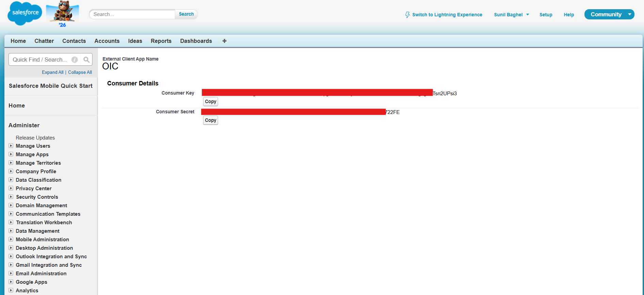Expand the Email Administration section
The width and height of the screenshot is (644, 295).
coord(11,273)
